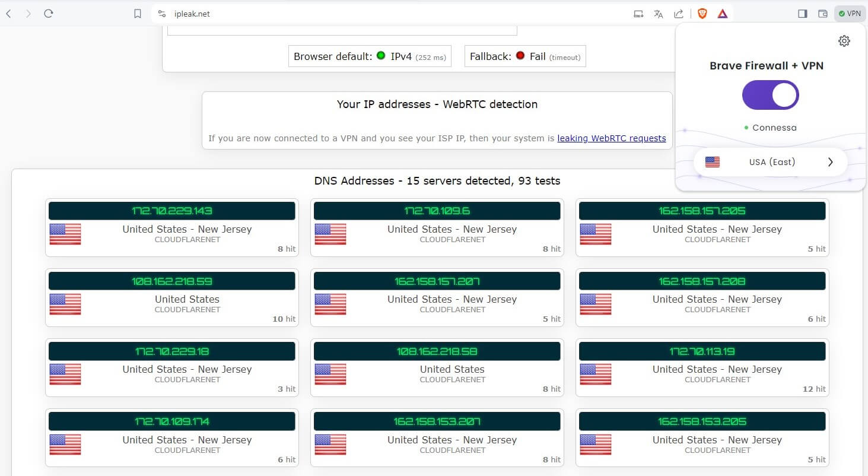Open Brave Shields lion icon
868x476 pixels.
702,14
